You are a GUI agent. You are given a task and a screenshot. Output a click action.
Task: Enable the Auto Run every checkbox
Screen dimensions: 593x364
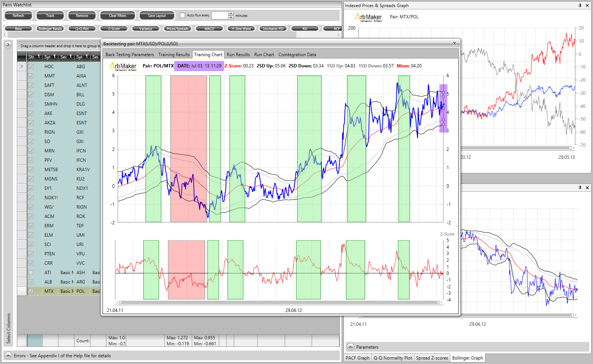[x=182, y=15]
